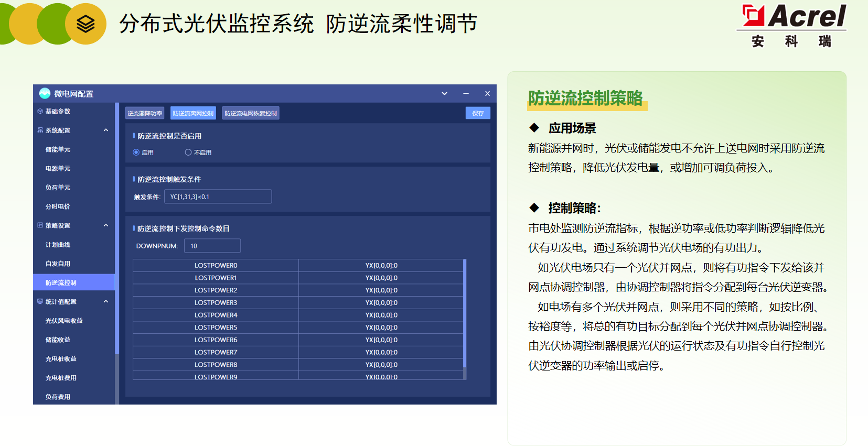The height and width of the screenshot is (447, 868).
Task: Collapse the 策略设置 section
Action: pyautogui.click(x=106, y=225)
